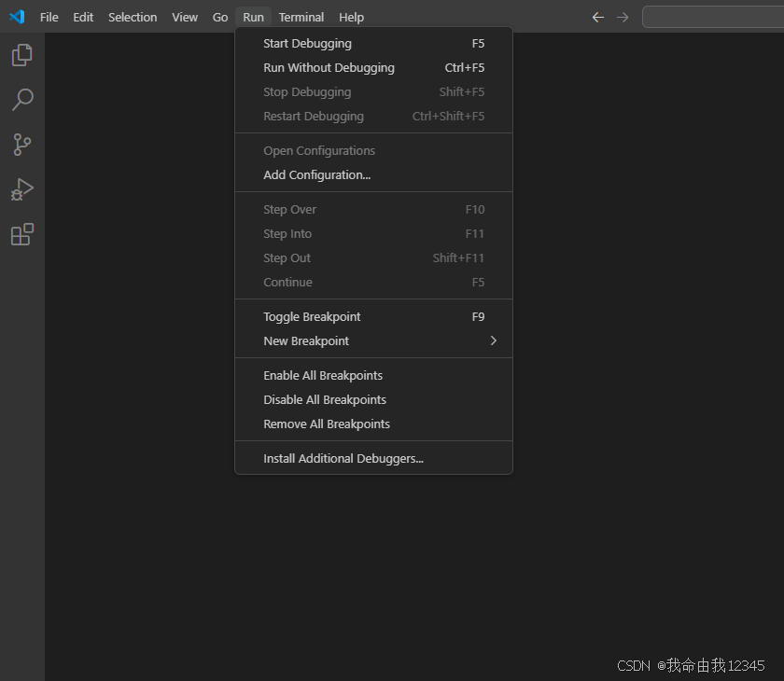Select Toggle Breakpoint
Image resolution: width=784 pixels, height=681 pixels.
373,317
